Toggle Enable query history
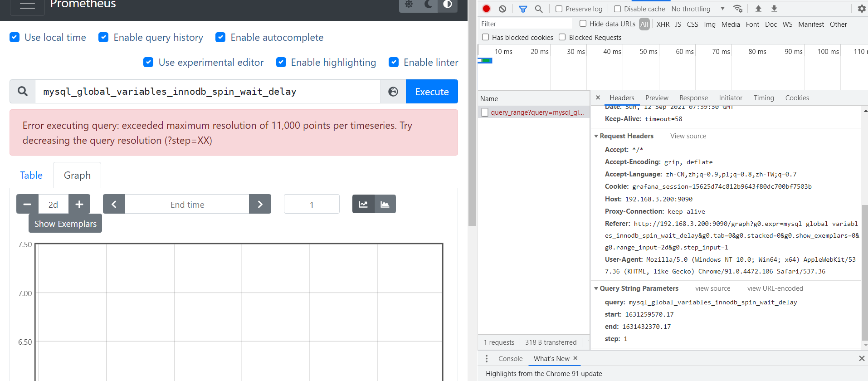The image size is (868, 381). (103, 37)
